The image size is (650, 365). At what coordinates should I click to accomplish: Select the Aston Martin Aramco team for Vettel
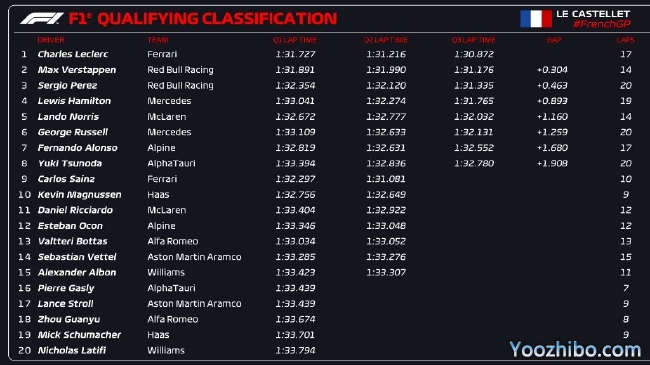point(194,257)
